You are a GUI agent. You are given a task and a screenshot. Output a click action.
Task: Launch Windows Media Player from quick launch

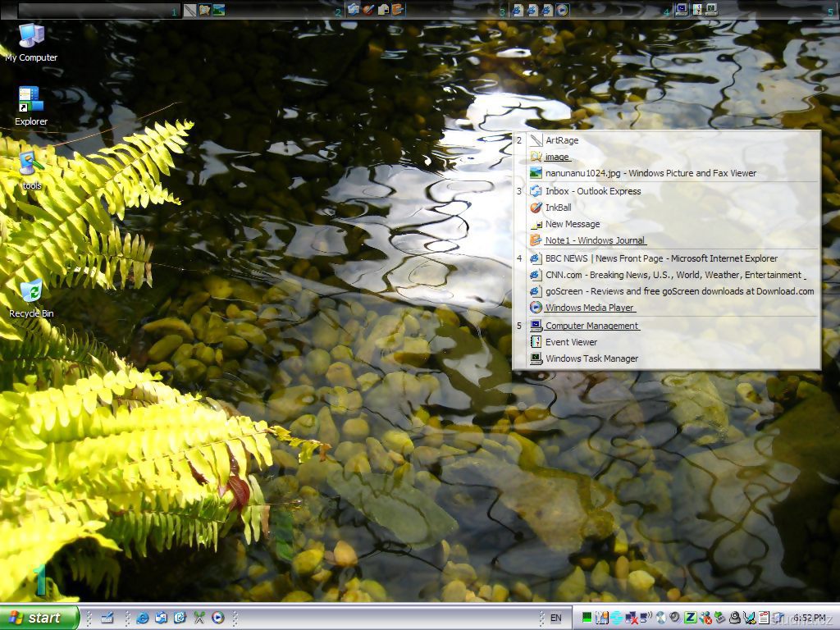tap(217, 618)
